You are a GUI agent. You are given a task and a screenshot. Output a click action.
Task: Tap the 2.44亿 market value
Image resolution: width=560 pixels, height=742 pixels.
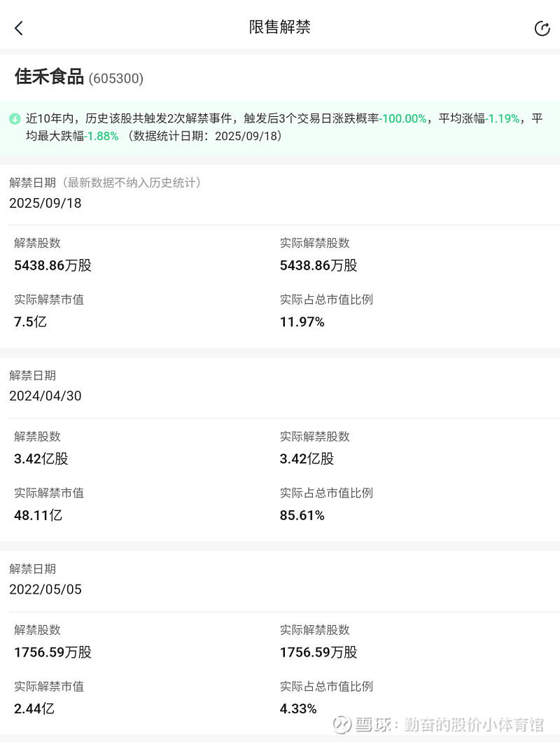point(34,709)
